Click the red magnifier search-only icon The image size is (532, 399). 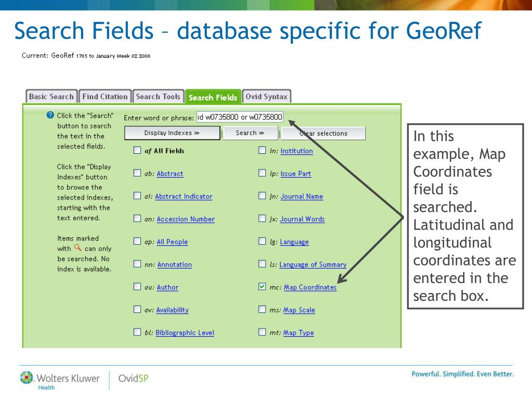click(x=78, y=248)
